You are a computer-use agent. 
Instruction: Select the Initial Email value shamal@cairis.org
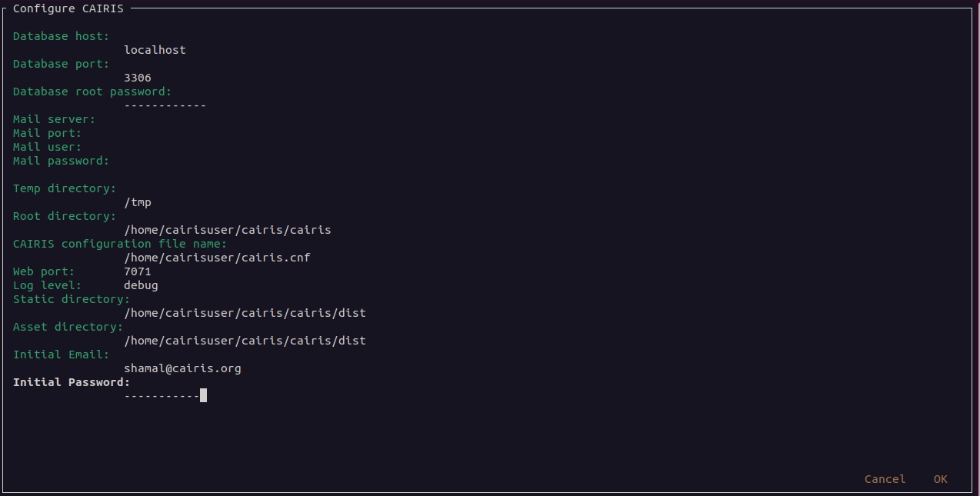click(x=182, y=368)
